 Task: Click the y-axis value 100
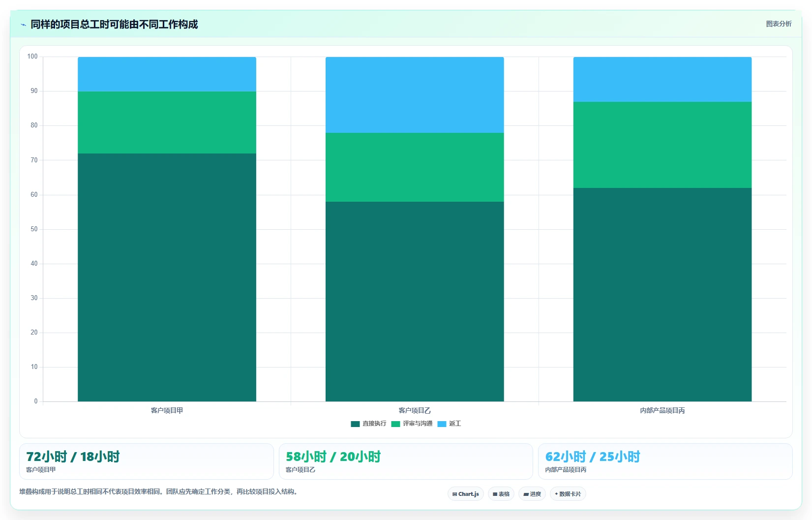pos(32,57)
